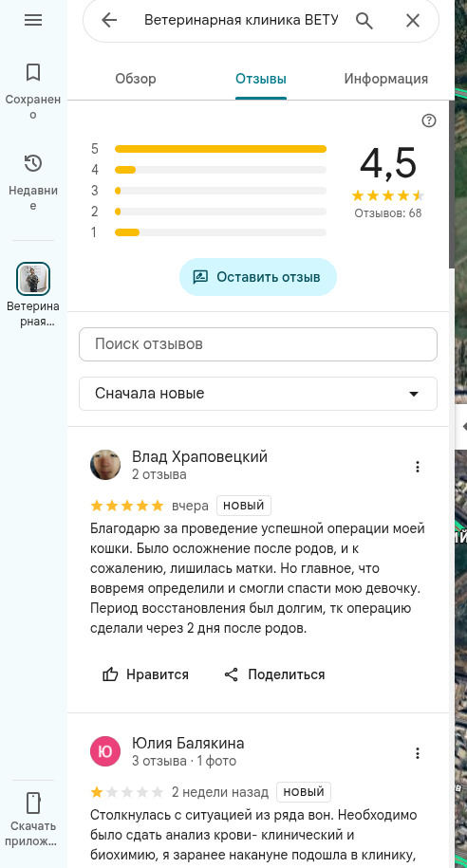Open options menu for Влад Храповецкий's review
467x868 pixels.
[418, 467]
